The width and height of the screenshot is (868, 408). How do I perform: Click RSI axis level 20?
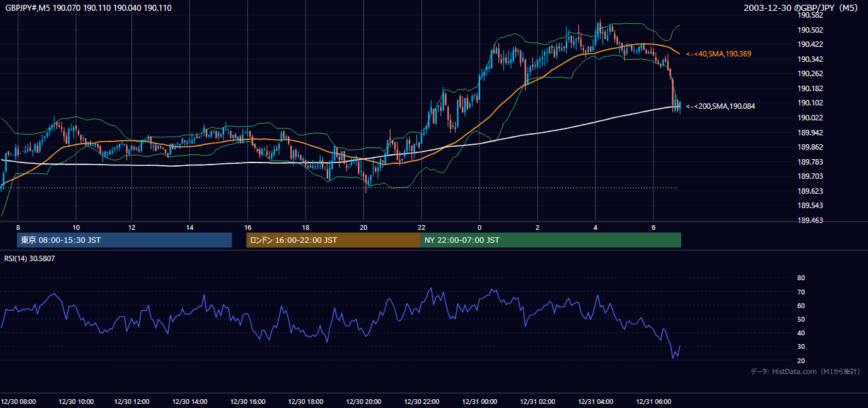pyautogui.click(x=801, y=360)
